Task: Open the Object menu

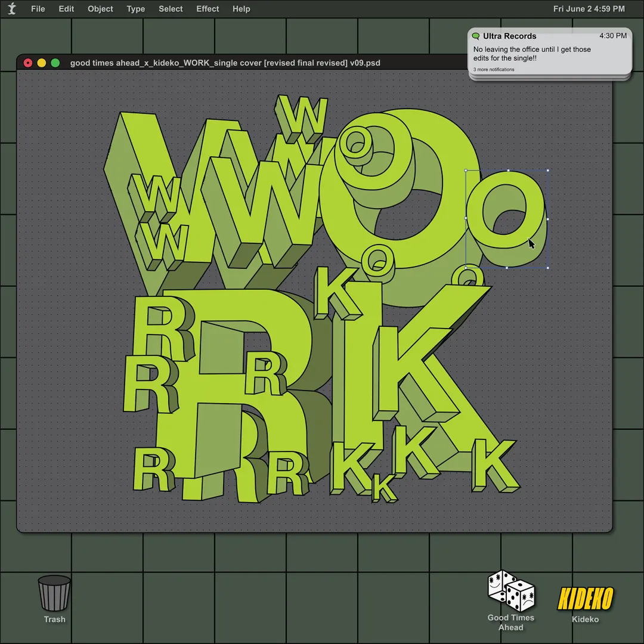Action: [x=100, y=9]
